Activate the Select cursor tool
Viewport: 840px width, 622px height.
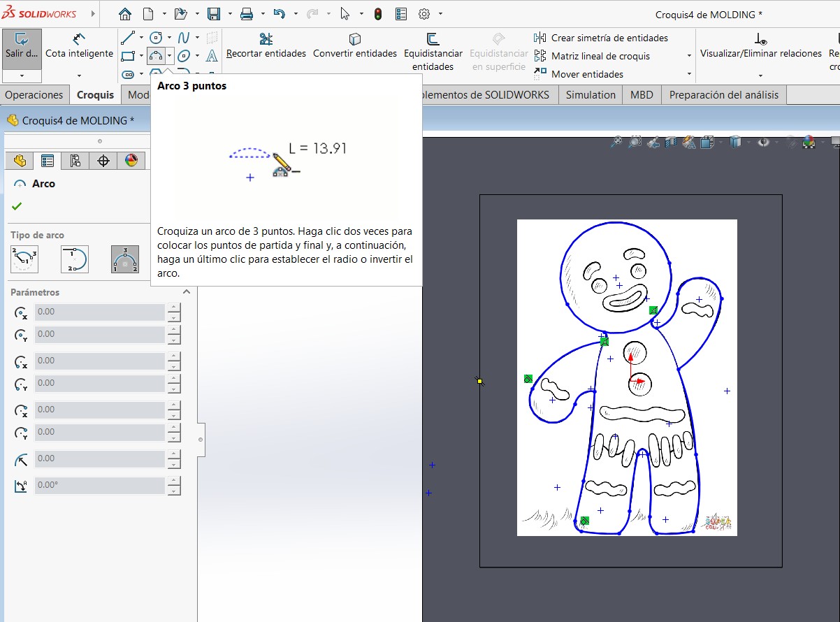(x=345, y=14)
